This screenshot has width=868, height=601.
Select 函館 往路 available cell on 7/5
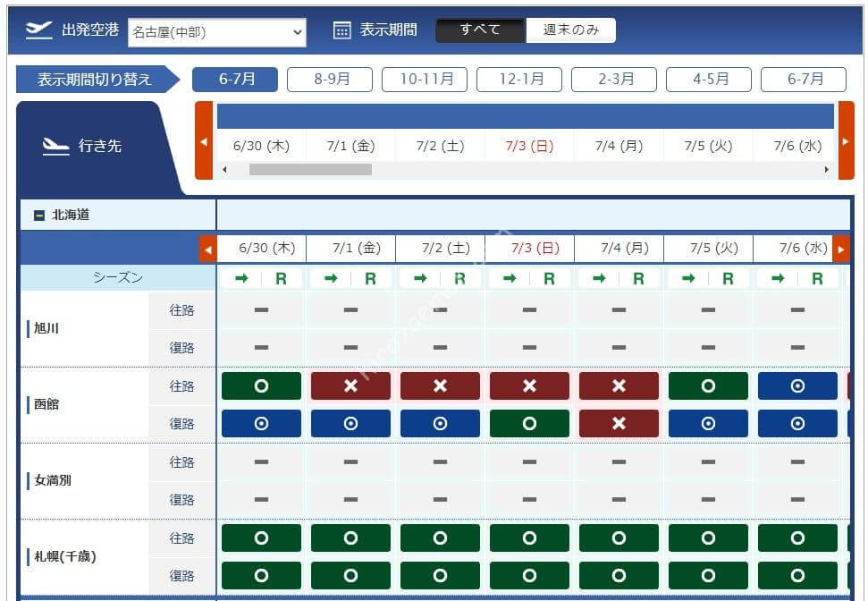pyautogui.click(x=709, y=386)
